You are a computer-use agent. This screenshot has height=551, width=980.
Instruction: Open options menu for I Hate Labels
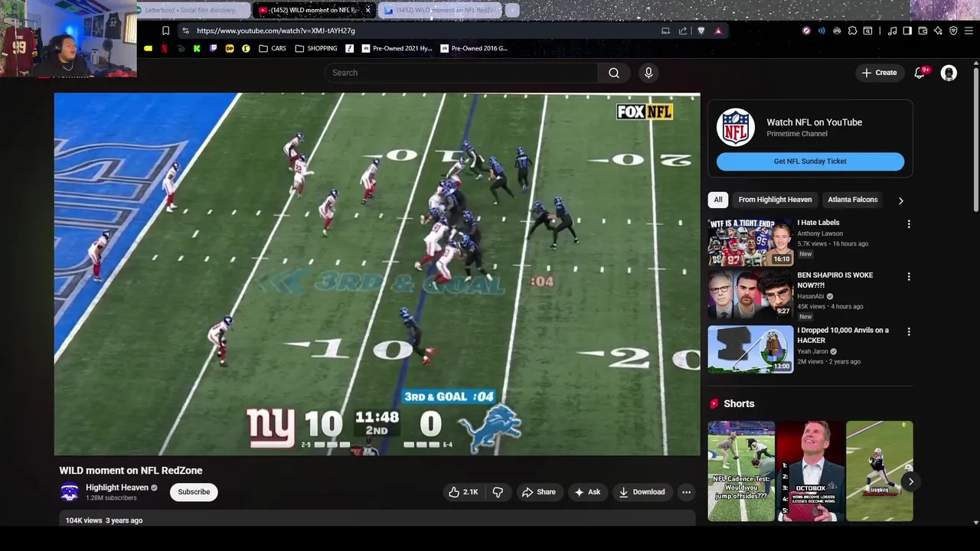tap(909, 224)
